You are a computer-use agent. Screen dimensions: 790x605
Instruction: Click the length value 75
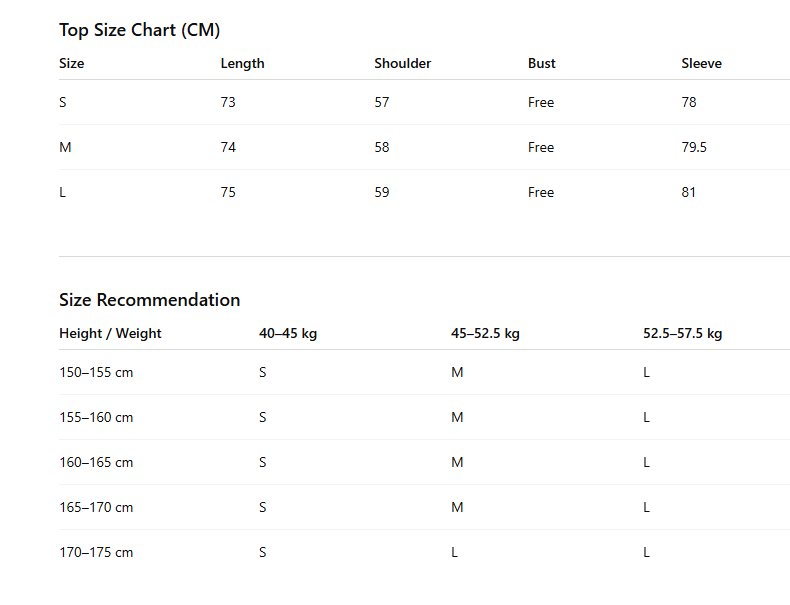point(228,192)
